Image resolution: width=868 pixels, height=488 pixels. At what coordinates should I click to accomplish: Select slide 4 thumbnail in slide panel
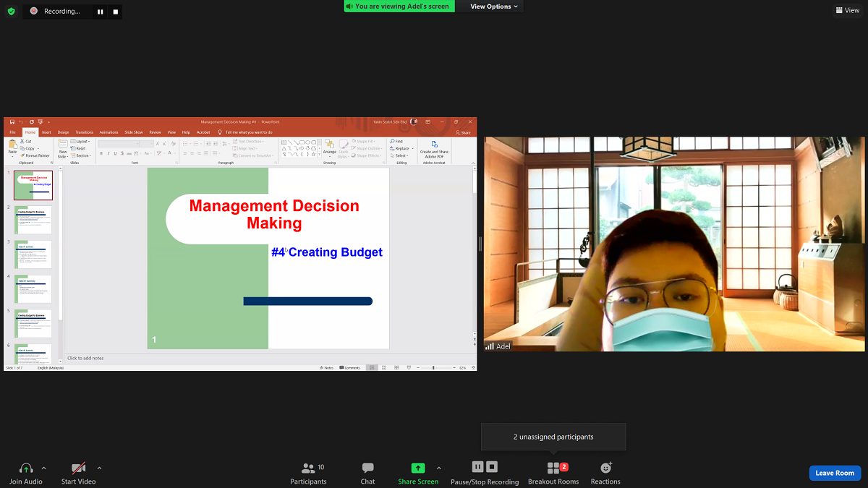click(x=33, y=289)
